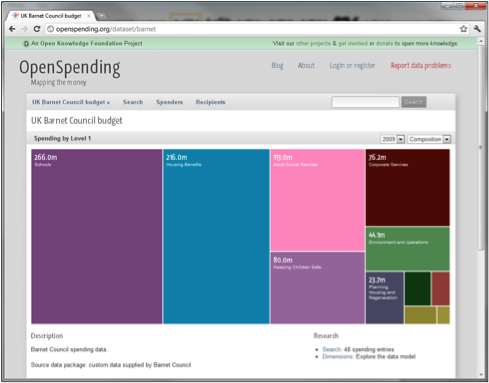Screen dimensions: 489x383
Task: Bookmark page with the star icon
Action: tap(463, 29)
